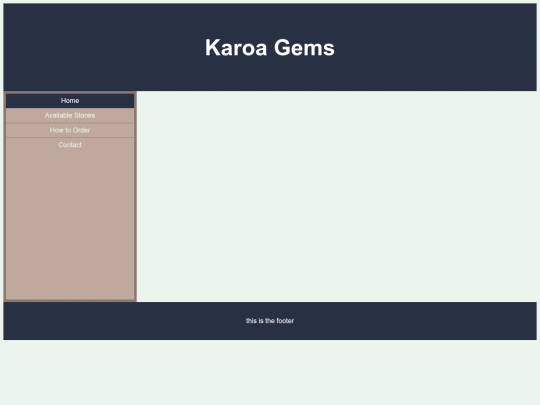Click the 'this is the footer' text
Viewport: 540px width, 405px height.
pyautogui.click(x=270, y=321)
